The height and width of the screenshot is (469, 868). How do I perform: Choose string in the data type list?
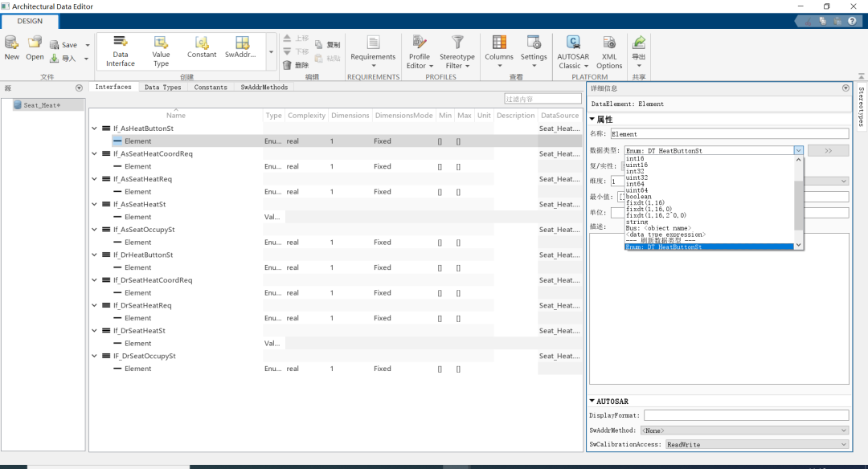pyautogui.click(x=637, y=222)
